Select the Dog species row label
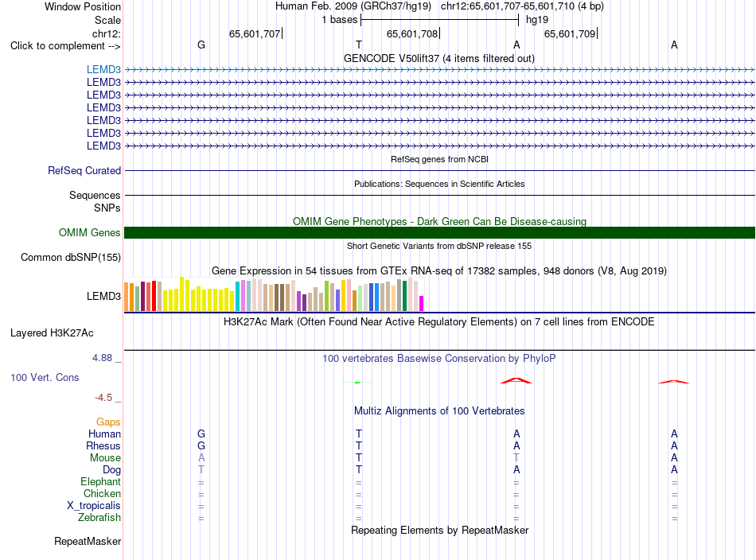This screenshot has height=560, width=756. coord(111,469)
